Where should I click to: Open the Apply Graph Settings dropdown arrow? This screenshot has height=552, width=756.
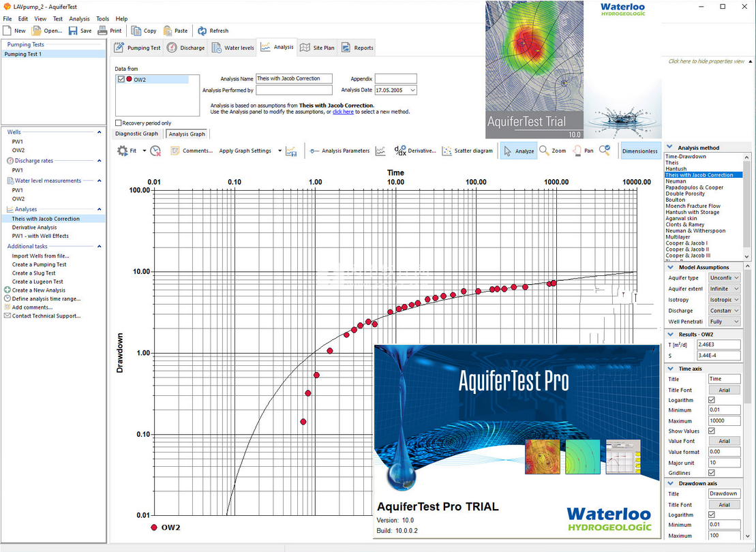coord(279,151)
